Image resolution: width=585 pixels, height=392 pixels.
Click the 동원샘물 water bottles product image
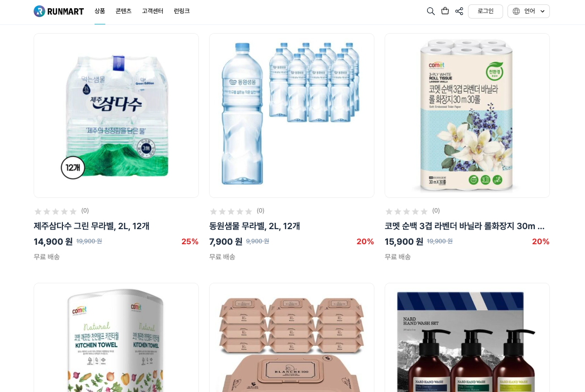point(292,116)
